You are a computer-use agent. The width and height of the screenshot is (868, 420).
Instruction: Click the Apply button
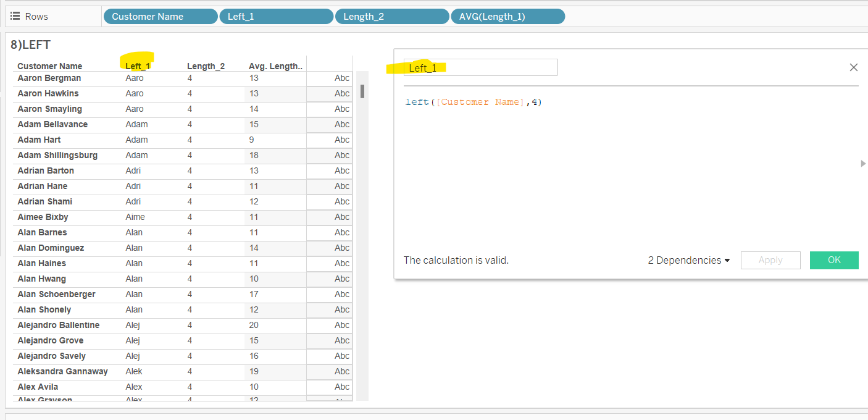click(770, 260)
